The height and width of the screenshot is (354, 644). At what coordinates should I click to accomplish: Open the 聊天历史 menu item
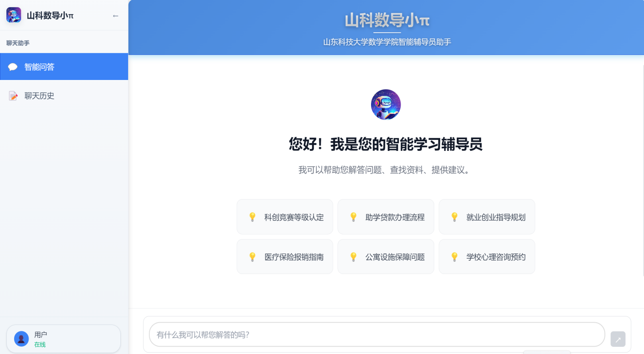pyautogui.click(x=64, y=96)
